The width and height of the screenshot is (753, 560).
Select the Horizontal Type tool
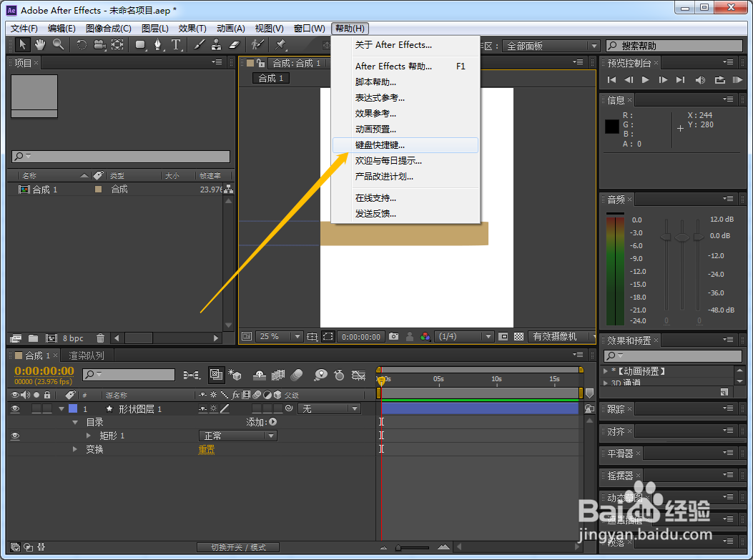176,45
